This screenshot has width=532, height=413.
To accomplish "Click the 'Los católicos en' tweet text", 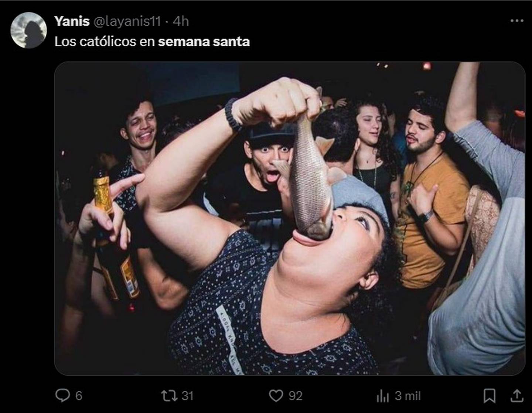I will [105, 41].
